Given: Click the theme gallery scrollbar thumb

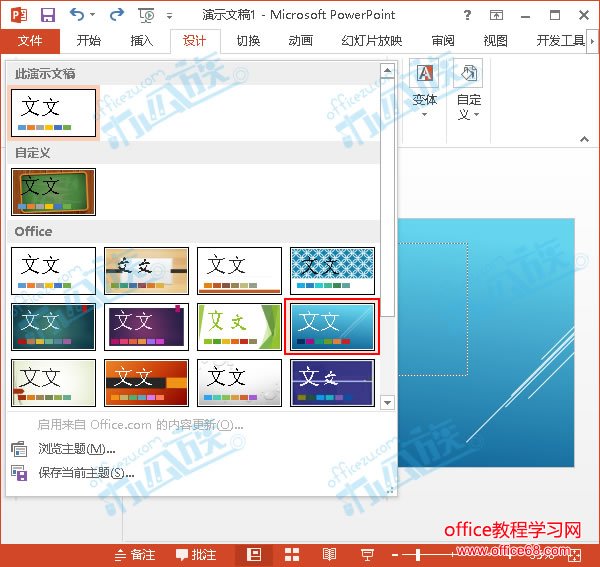Looking at the screenshot, I should tap(387, 197).
